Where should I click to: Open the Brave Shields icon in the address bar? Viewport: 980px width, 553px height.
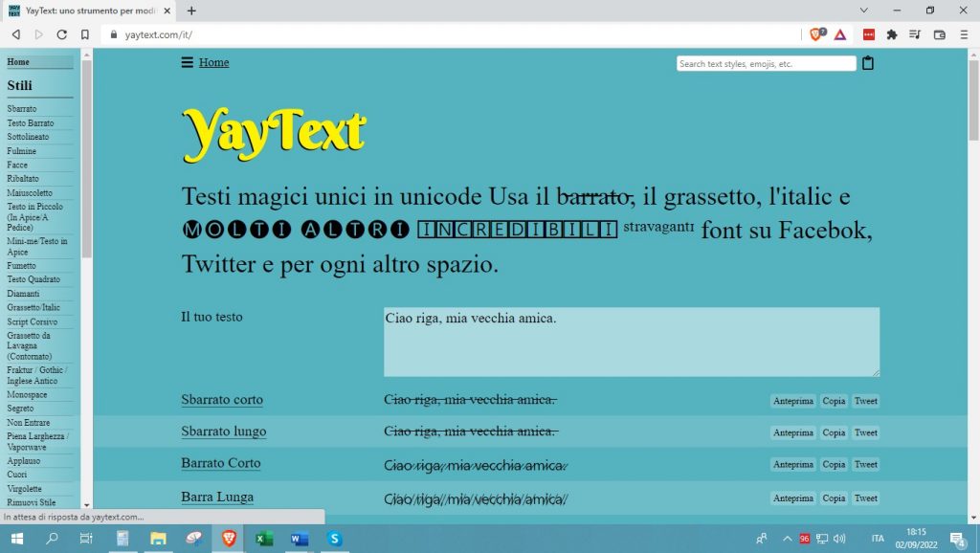pos(815,33)
